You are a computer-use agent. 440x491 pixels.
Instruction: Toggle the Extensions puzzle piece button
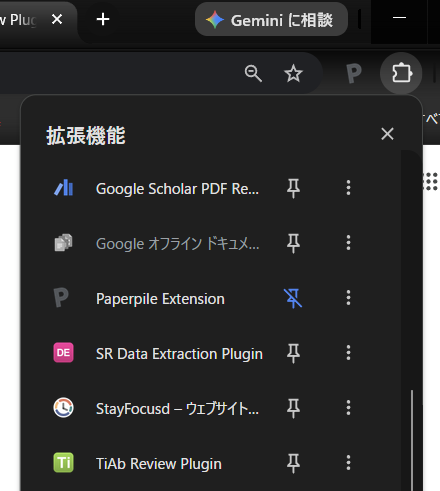[x=401, y=73]
